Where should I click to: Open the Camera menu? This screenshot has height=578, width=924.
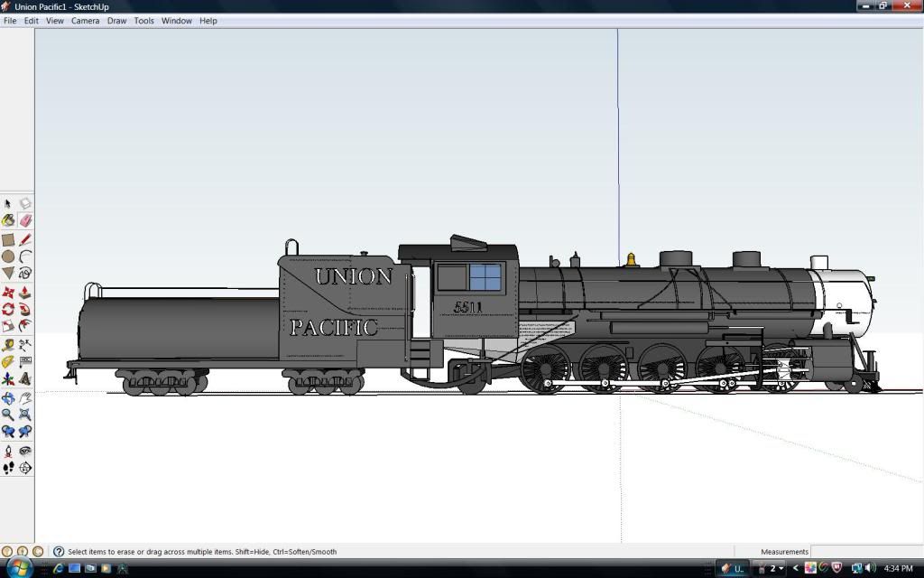[86, 21]
